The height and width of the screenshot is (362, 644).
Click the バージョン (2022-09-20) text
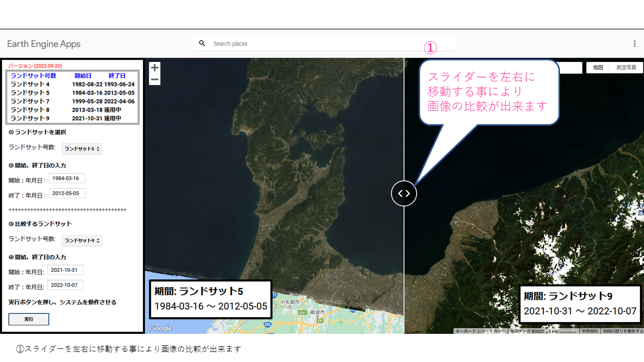[35, 66]
